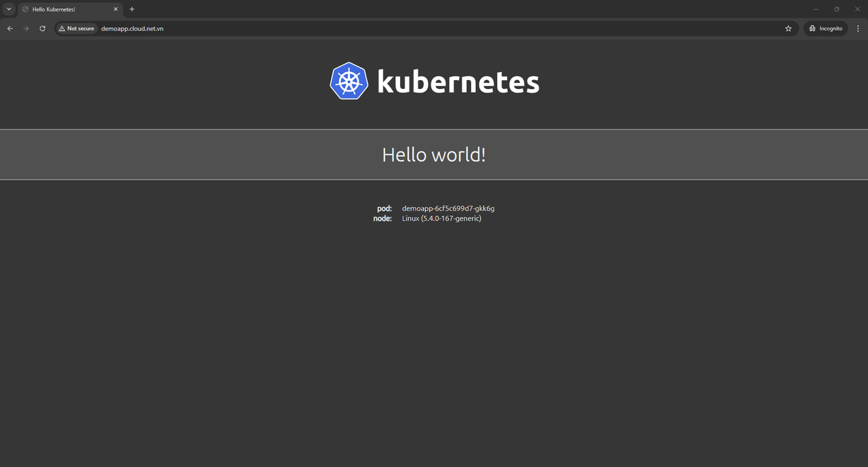The image size is (868, 467).
Task: Click the pod name demoapp-6cf5c699d7-gkk6g
Action: pos(448,208)
